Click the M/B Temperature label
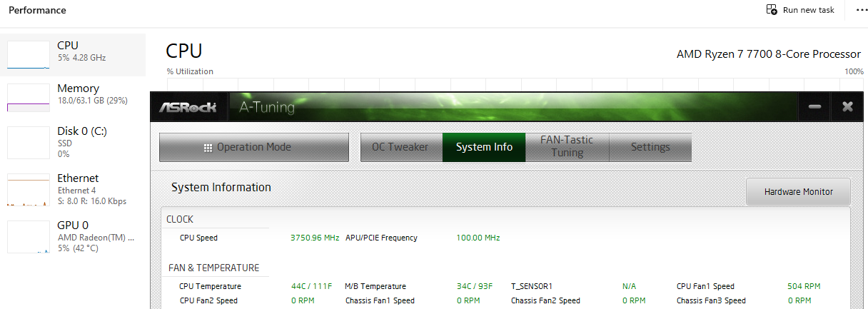868x309 pixels. [x=375, y=286]
